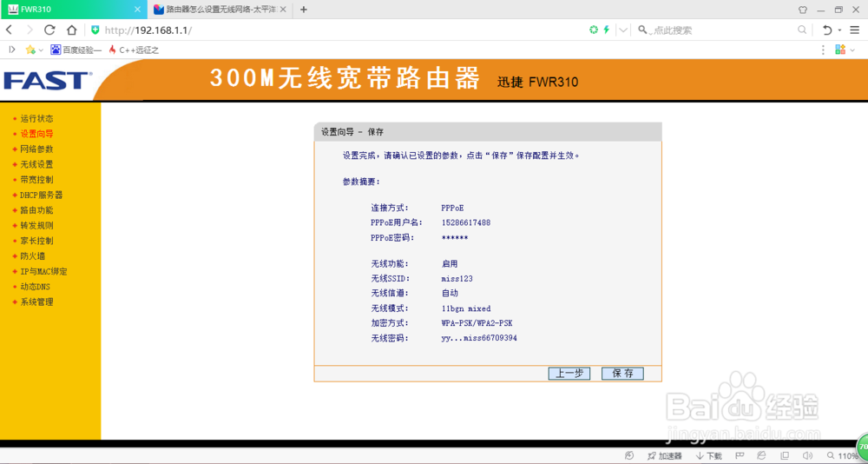This screenshot has height=464, width=868.
Task: Open 带宽控制 in the sidebar
Action: (36, 180)
